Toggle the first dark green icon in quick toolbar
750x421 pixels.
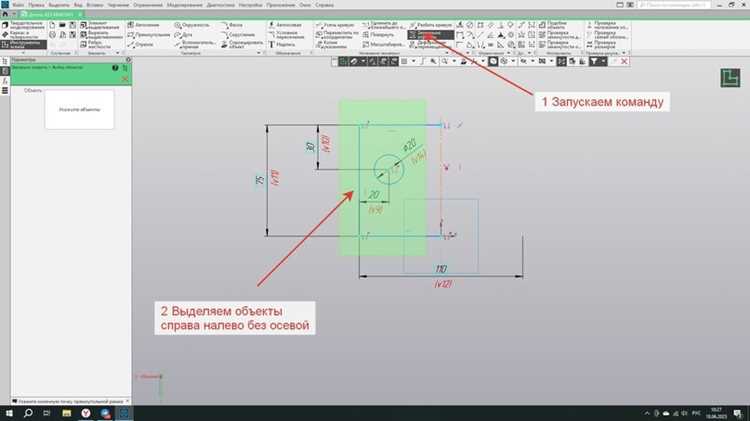coord(343,61)
